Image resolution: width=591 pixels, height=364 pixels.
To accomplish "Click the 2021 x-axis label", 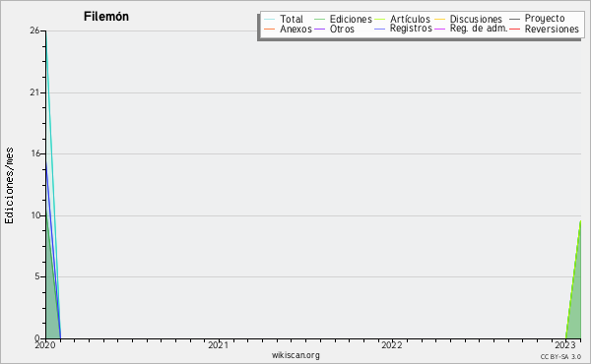I will click(219, 345).
